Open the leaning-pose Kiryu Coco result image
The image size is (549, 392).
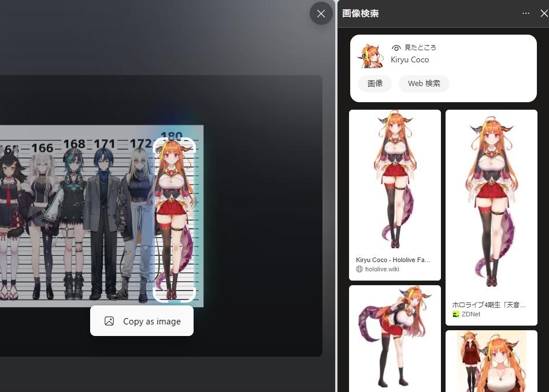(395, 338)
